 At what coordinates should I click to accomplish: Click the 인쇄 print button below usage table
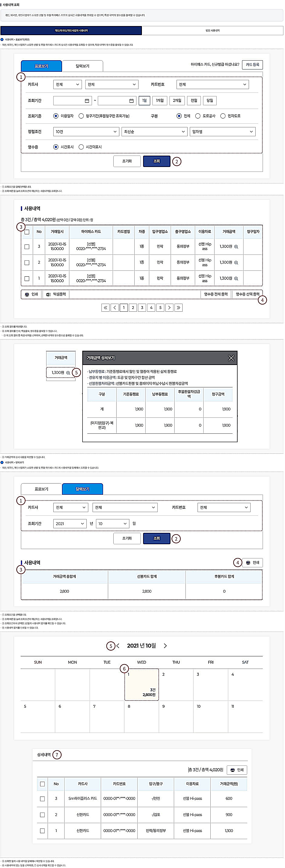tap(31, 294)
